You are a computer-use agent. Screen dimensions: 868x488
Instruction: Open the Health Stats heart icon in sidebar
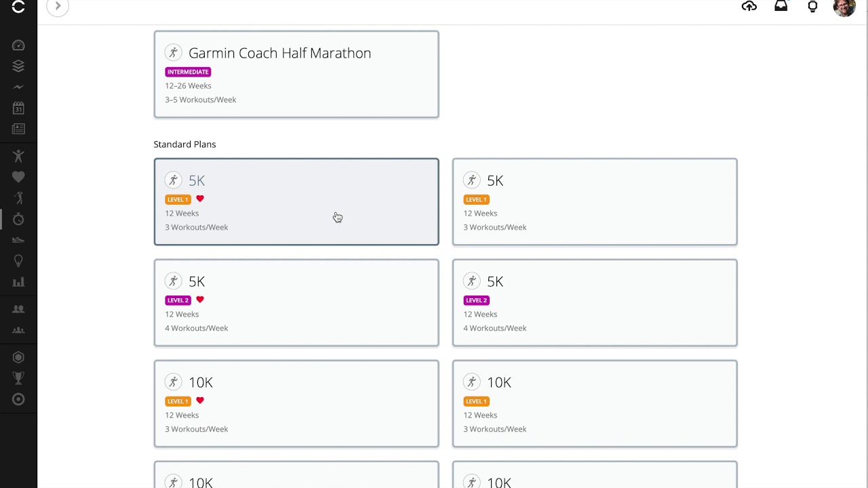(18, 177)
